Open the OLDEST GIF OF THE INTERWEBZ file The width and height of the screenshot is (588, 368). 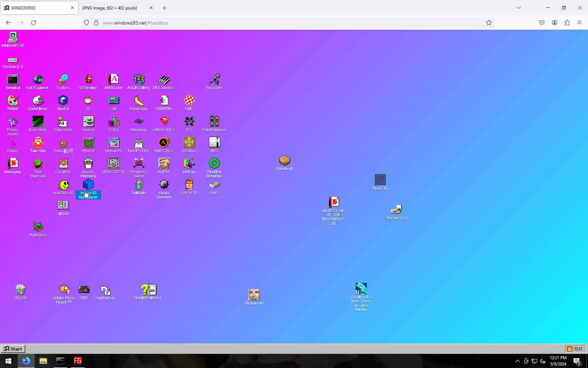(x=334, y=211)
